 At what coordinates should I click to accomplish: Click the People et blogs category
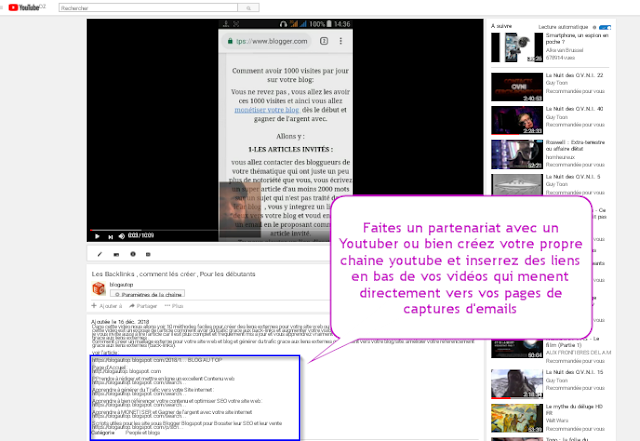pyautogui.click(x=142, y=433)
